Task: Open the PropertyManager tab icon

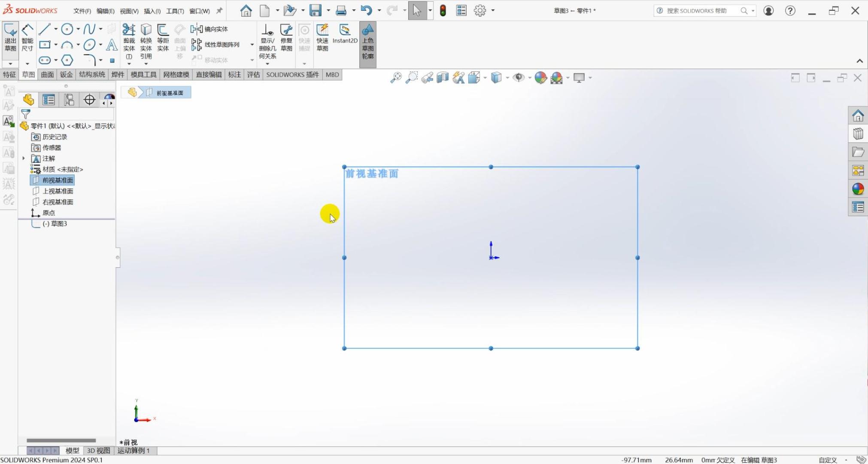Action: coord(49,100)
